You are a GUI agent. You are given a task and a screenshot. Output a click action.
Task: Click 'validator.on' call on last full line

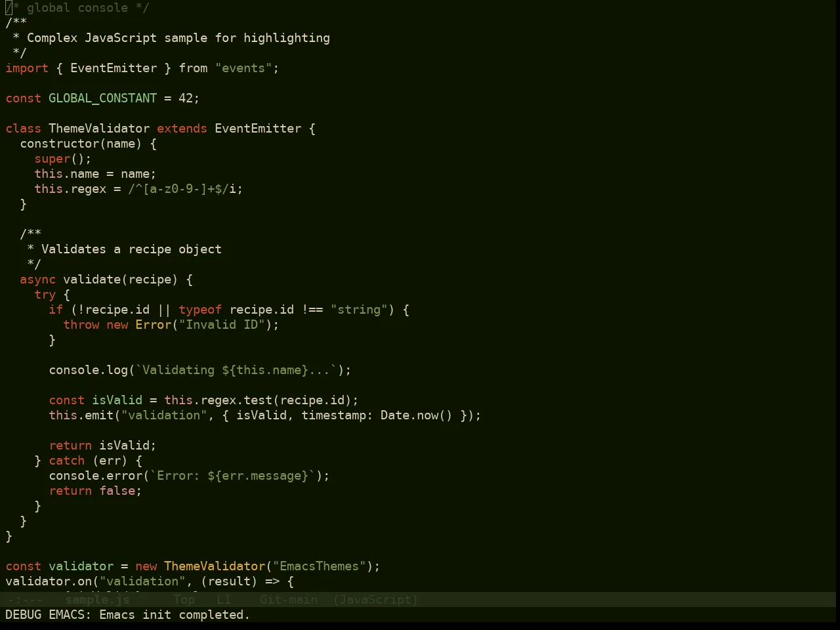click(49, 581)
